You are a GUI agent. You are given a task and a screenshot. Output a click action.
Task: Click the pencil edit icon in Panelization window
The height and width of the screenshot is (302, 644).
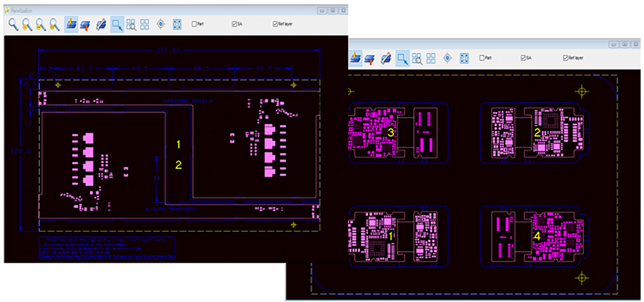(101, 25)
